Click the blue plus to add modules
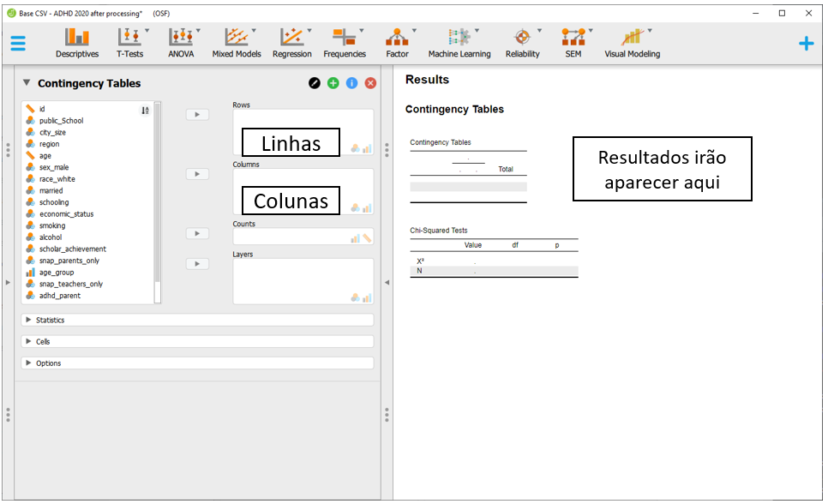This screenshot has width=828, height=504. [806, 43]
